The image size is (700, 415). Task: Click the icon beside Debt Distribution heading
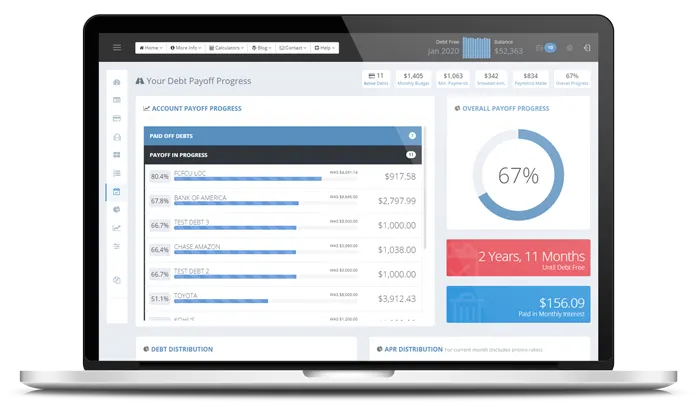tap(146, 349)
